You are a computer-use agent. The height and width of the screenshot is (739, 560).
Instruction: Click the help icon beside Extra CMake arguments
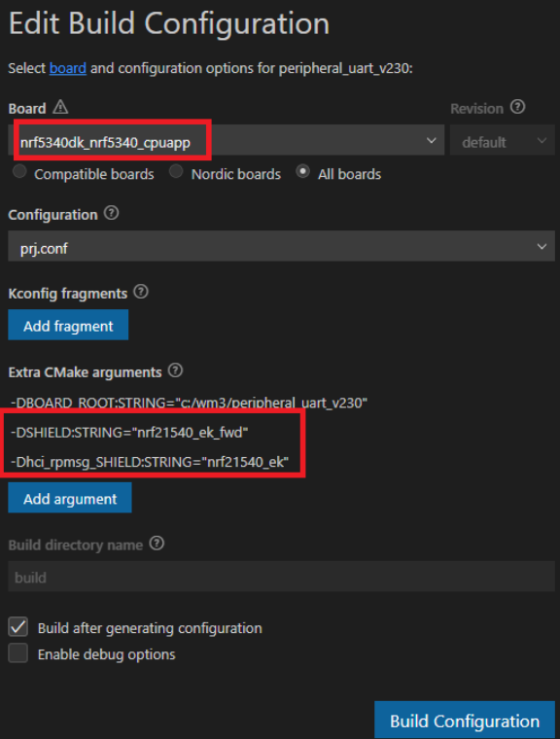[x=175, y=370]
